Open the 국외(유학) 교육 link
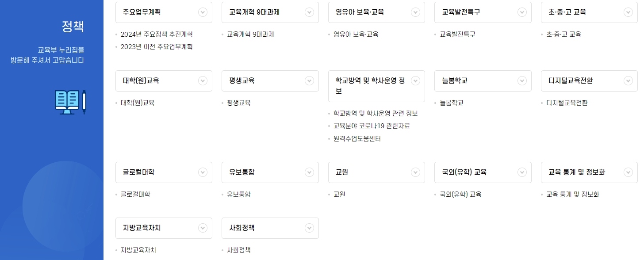Viewport: 644px width, 260px height. point(460,194)
